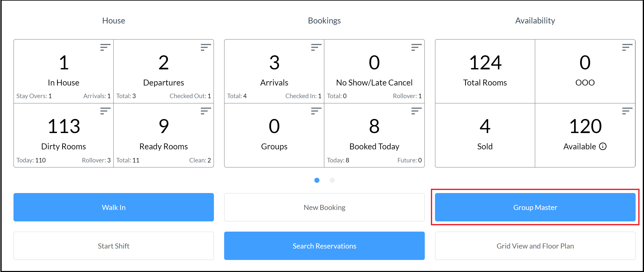Click the info icon next to Available
The height and width of the screenshot is (272, 644).
603,147
